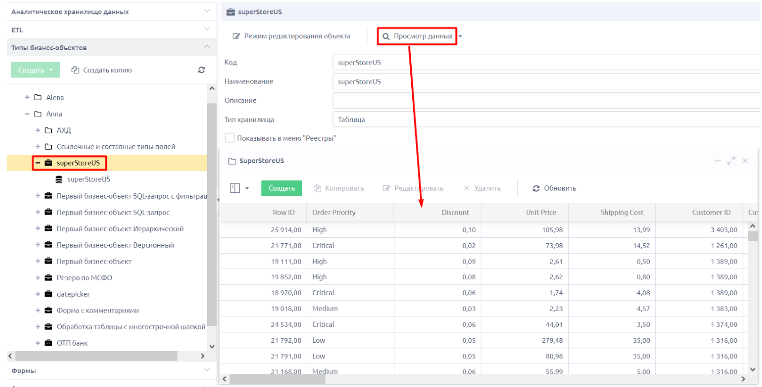Expand the SuperStoreUS data window to fullscreen
762x387 pixels.
(x=731, y=161)
